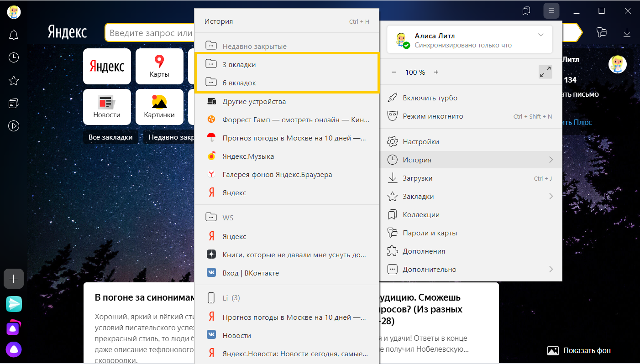Open the Alice station icon in sidebar

click(x=14, y=327)
